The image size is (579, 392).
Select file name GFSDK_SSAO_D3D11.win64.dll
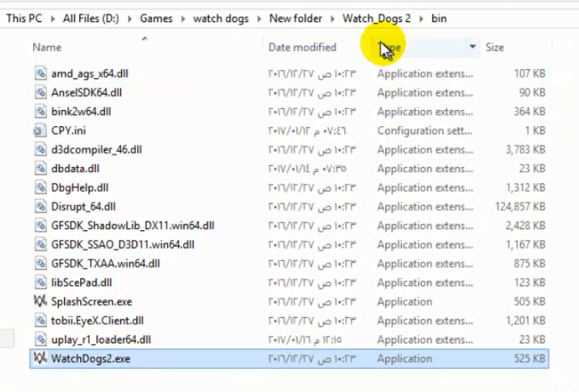[123, 245]
